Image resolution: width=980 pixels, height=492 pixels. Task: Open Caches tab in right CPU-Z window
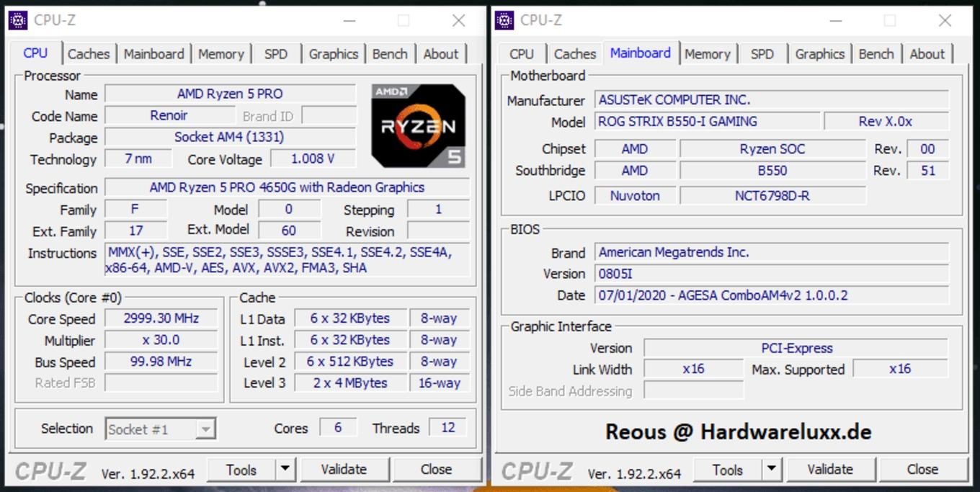pyautogui.click(x=574, y=54)
